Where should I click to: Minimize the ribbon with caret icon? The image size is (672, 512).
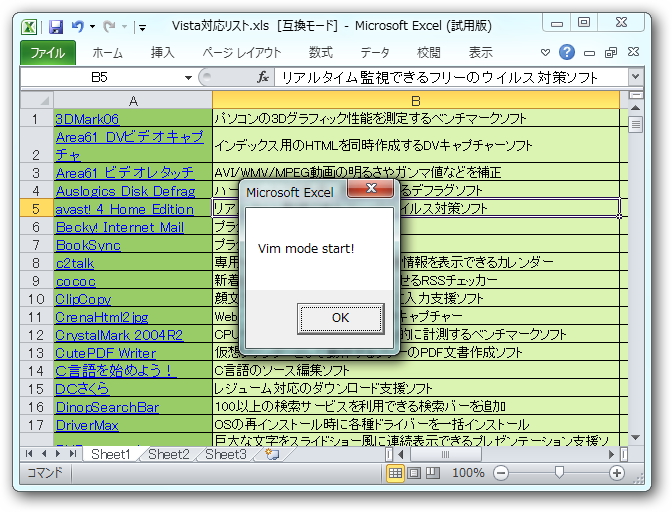click(x=545, y=52)
